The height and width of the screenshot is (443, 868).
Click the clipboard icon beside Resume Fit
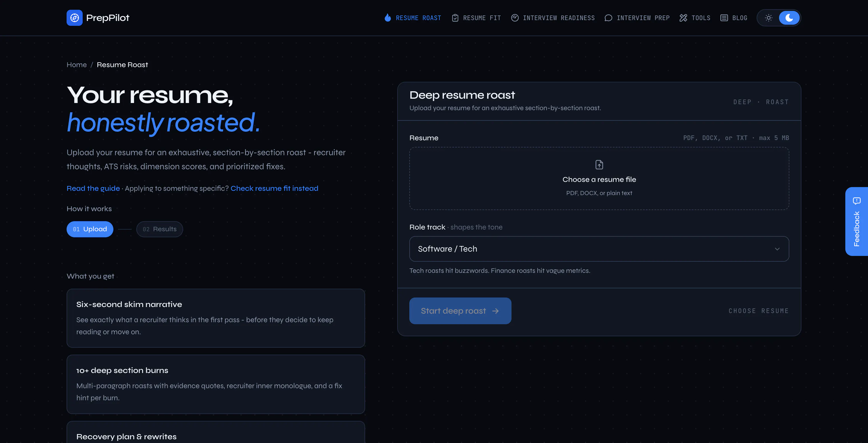tap(455, 18)
